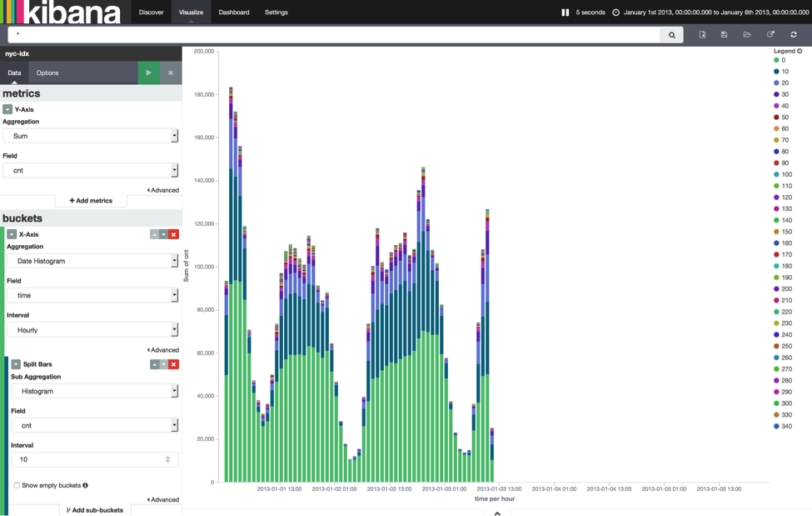This screenshot has width=812, height=516.
Task: Open the Settings tab
Action: click(x=276, y=13)
